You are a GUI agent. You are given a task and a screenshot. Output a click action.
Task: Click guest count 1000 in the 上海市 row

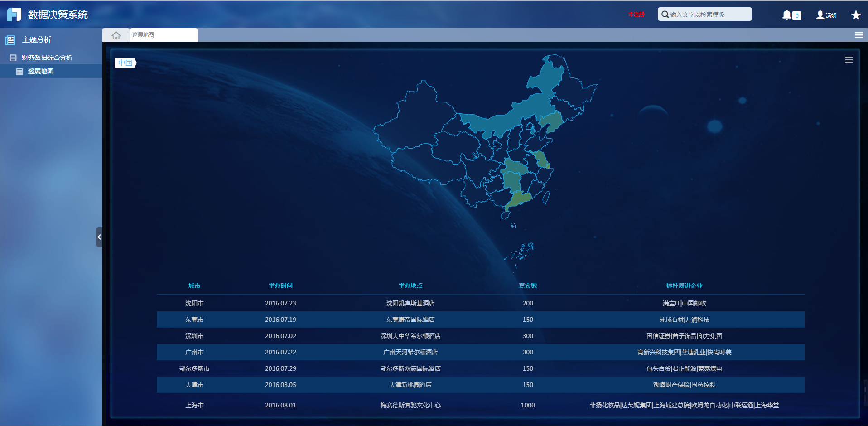(x=528, y=405)
